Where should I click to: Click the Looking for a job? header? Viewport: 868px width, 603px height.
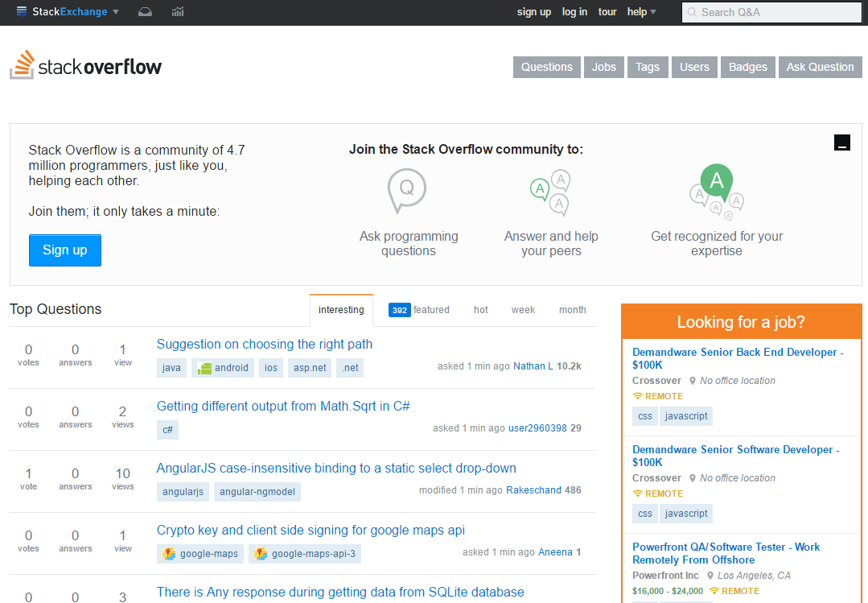point(741,322)
